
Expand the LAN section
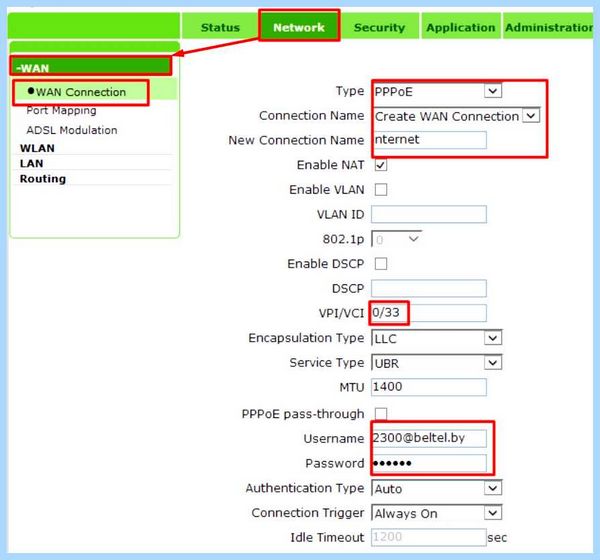coord(31,163)
